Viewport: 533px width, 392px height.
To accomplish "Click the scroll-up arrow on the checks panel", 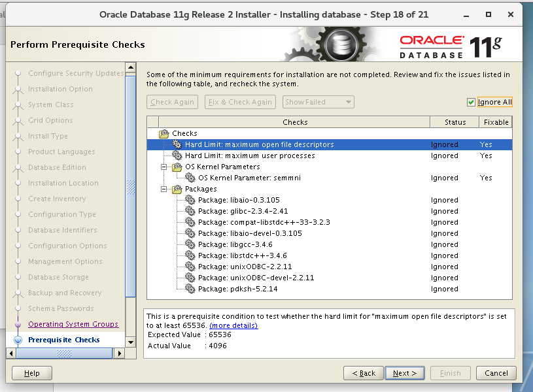I will click(x=131, y=66).
